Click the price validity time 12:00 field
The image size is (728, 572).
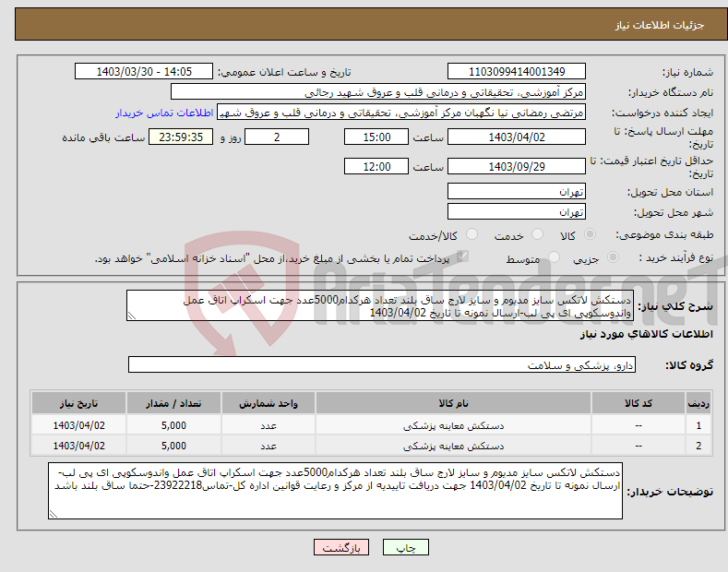coord(376,166)
